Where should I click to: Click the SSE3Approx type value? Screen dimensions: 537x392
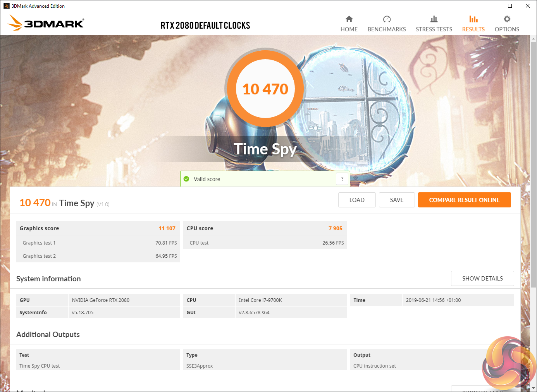tap(200, 366)
